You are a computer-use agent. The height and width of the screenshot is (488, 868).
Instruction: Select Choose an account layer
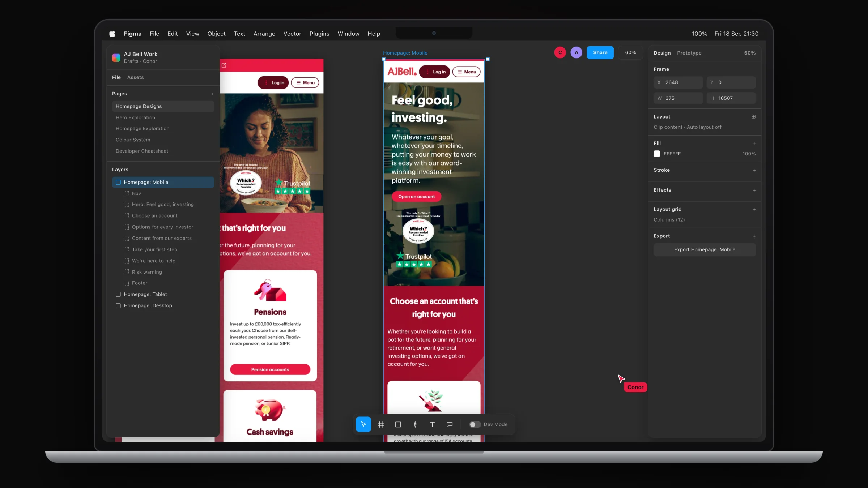click(x=163, y=216)
